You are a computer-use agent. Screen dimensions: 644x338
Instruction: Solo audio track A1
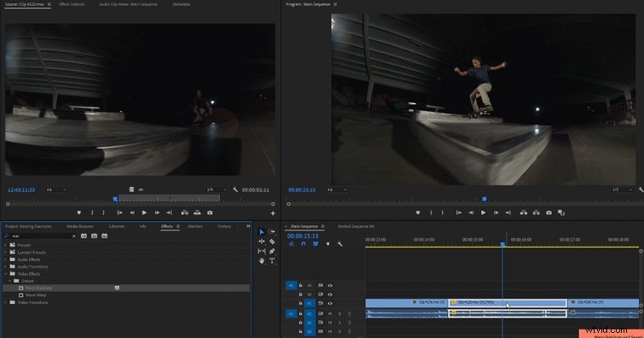(x=339, y=314)
